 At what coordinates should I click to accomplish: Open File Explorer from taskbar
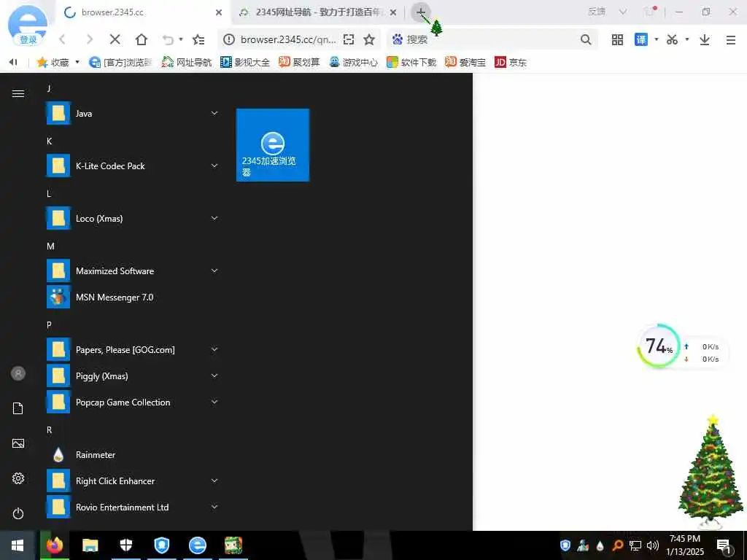pos(90,545)
